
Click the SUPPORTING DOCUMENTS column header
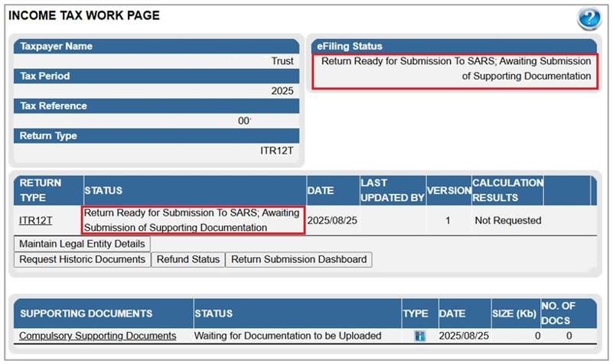click(86, 314)
